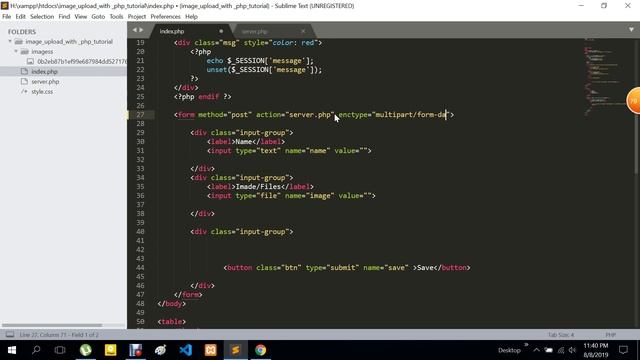
Task: Select the image_upload_with_php_tutorial folder icon
Action: pos(18,42)
